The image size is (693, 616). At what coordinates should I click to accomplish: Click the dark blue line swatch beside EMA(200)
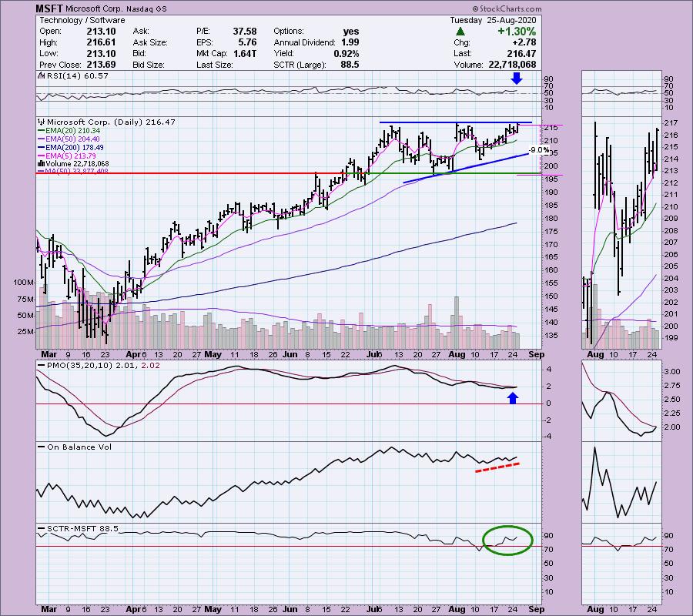click(x=42, y=148)
